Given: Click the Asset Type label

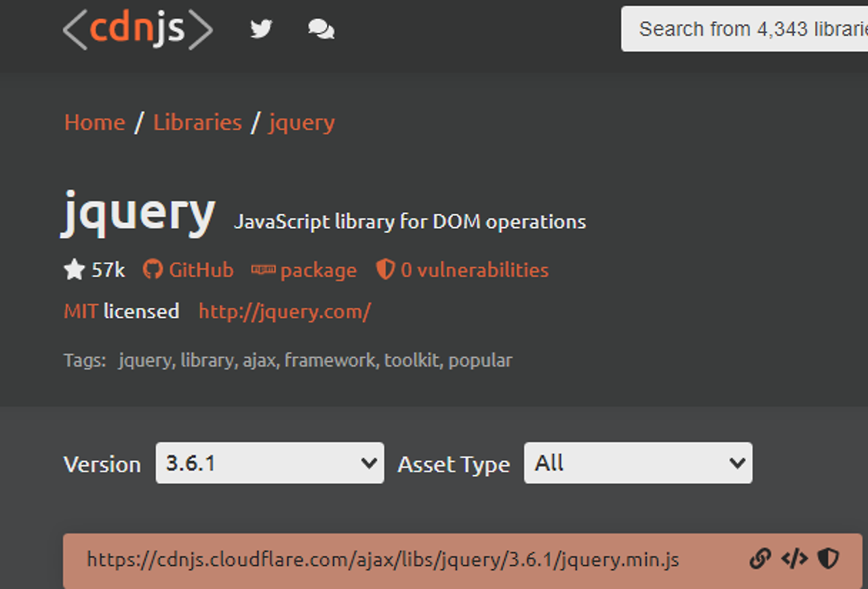Looking at the screenshot, I should tap(454, 465).
